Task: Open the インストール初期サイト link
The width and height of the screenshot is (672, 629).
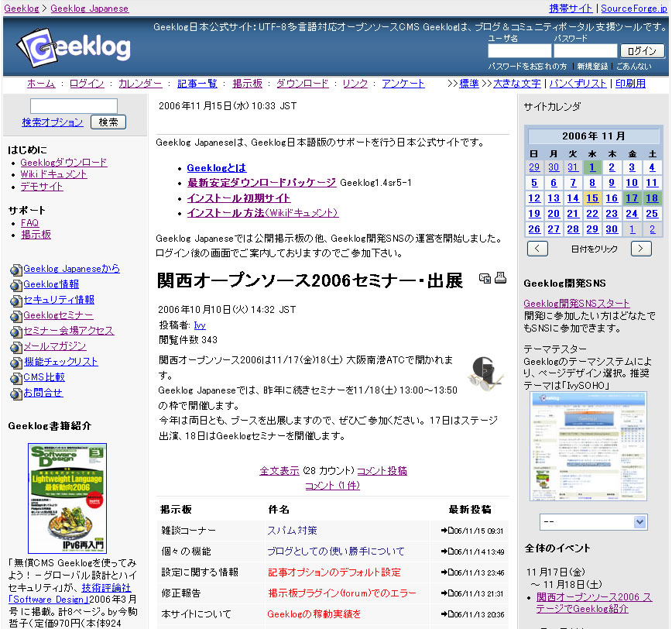Action: [238, 198]
